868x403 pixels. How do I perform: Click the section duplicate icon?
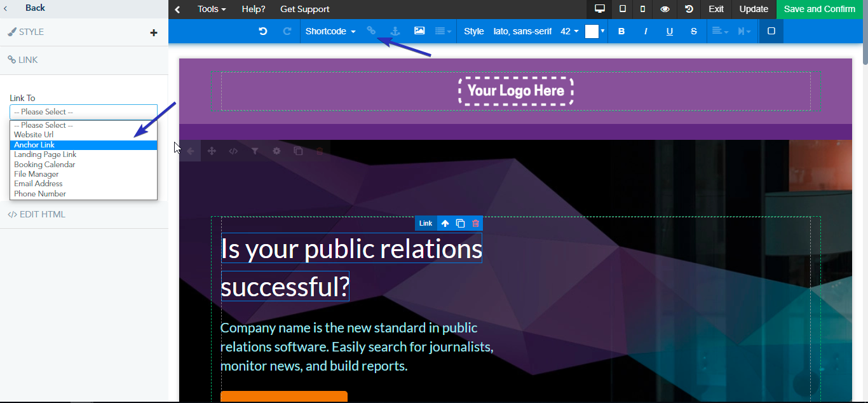298,151
